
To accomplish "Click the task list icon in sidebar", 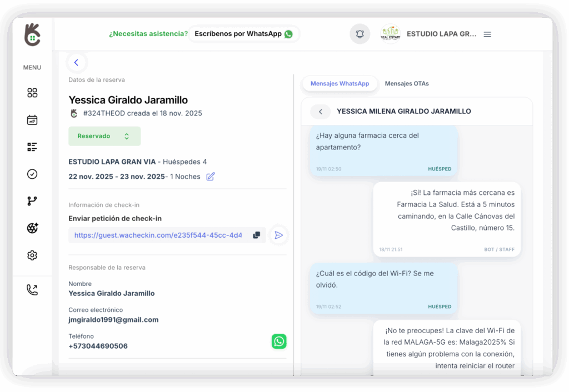I will [32, 147].
